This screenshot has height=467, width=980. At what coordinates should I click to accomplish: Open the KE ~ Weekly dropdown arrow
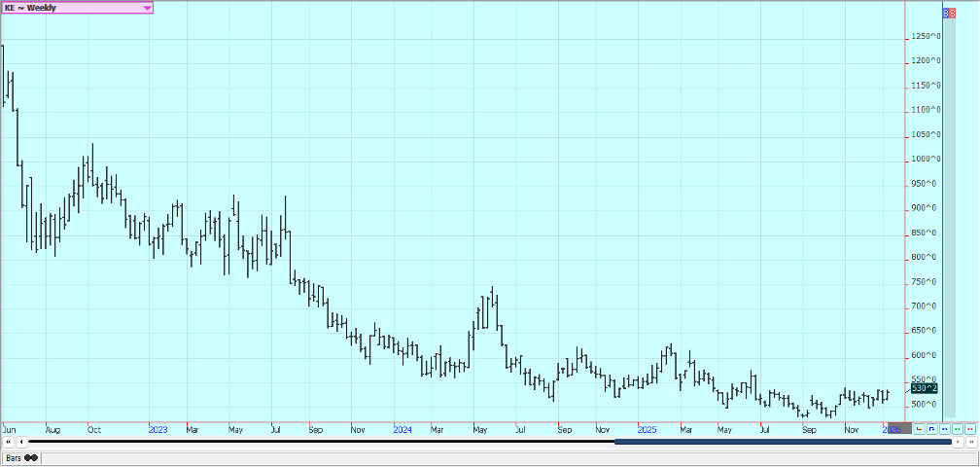[147, 8]
